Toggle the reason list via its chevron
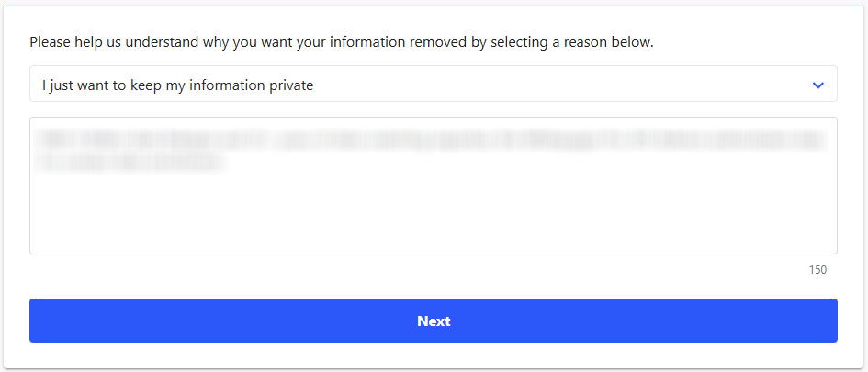The width and height of the screenshot is (868, 372). pos(818,85)
